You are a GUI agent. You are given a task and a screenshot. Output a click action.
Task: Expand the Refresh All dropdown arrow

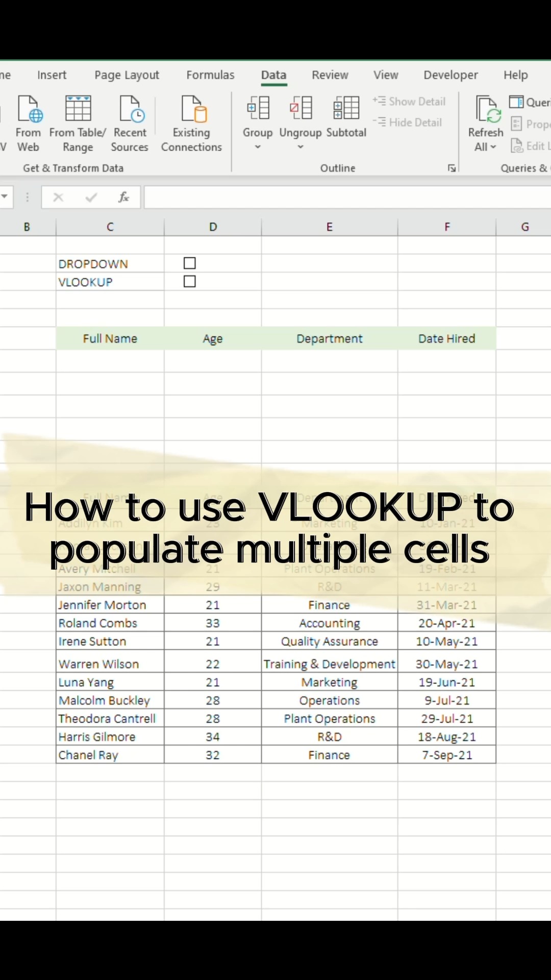(493, 147)
